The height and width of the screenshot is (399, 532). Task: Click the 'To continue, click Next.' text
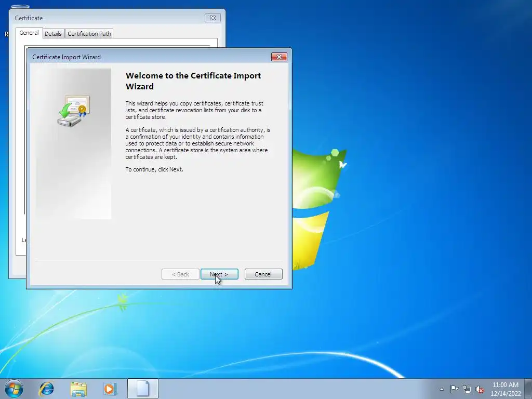click(154, 169)
